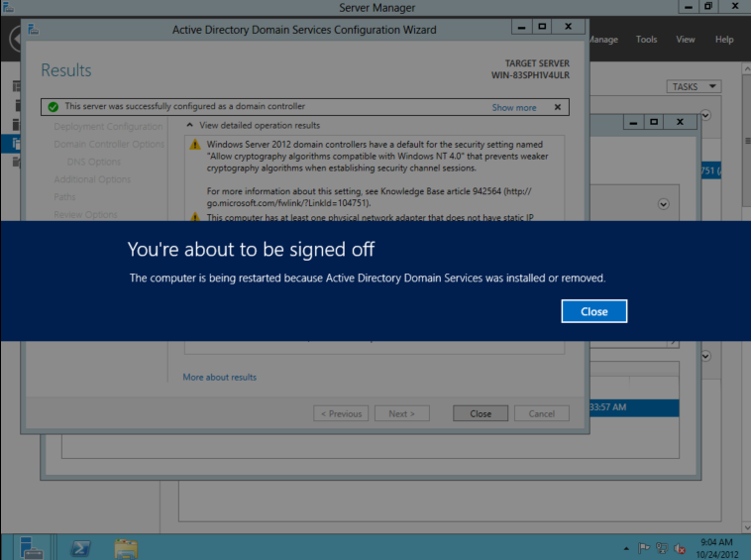Select Additional Options step
Viewport: 751px width, 560px height.
pyautogui.click(x=92, y=179)
